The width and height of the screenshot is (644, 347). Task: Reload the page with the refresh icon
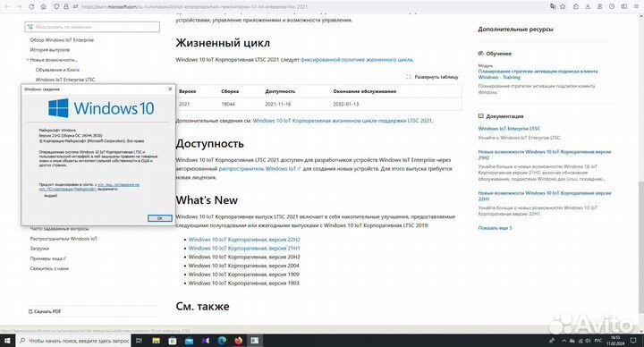click(x=31, y=6)
